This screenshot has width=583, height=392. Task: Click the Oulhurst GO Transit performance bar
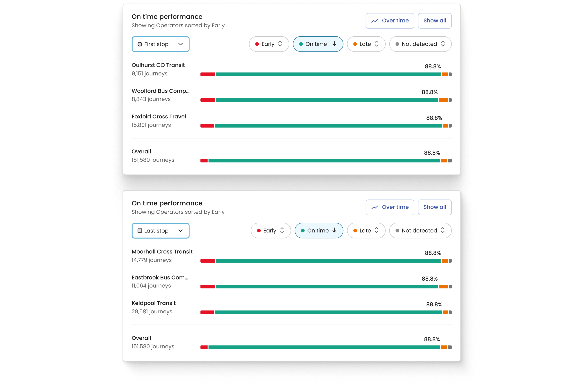[326, 74]
